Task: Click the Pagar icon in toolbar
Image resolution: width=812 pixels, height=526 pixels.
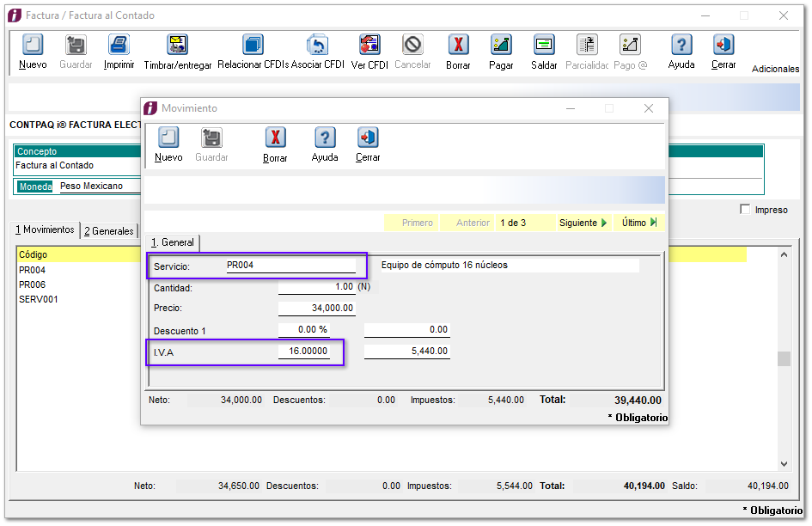Action: [x=501, y=46]
